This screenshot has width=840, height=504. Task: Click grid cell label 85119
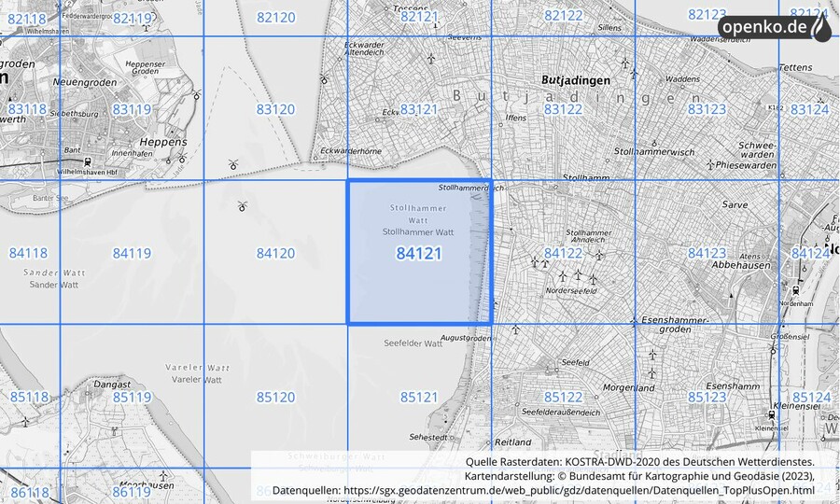click(x=132, y=398)
